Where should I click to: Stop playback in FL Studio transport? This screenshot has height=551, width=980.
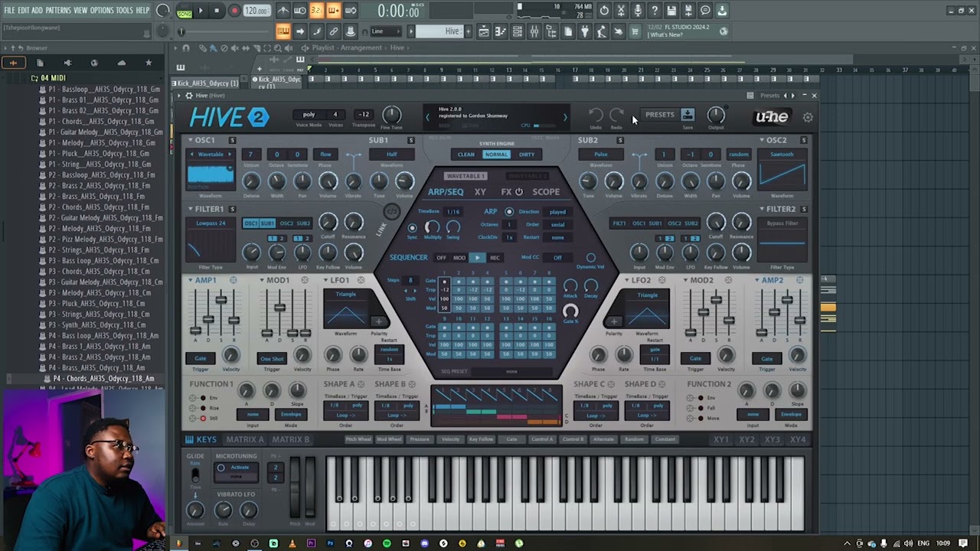coord(217,11)
